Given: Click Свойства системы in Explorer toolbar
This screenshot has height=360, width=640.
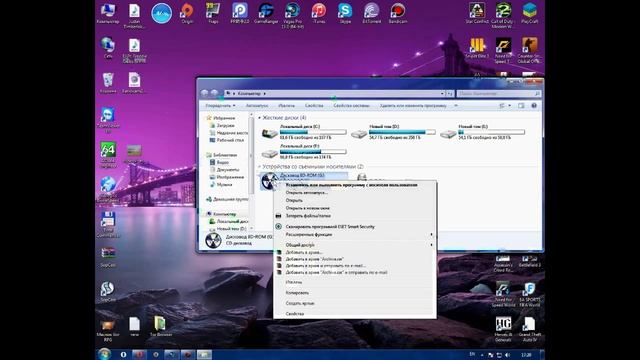Looking at the screenshot, I should coord(351,106).
